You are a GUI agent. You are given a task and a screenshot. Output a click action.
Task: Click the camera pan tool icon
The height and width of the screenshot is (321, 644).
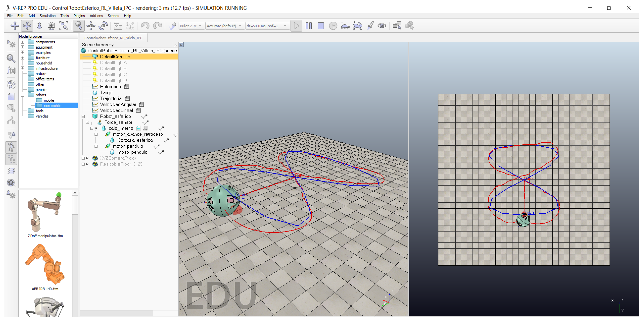tap(15, 26)
